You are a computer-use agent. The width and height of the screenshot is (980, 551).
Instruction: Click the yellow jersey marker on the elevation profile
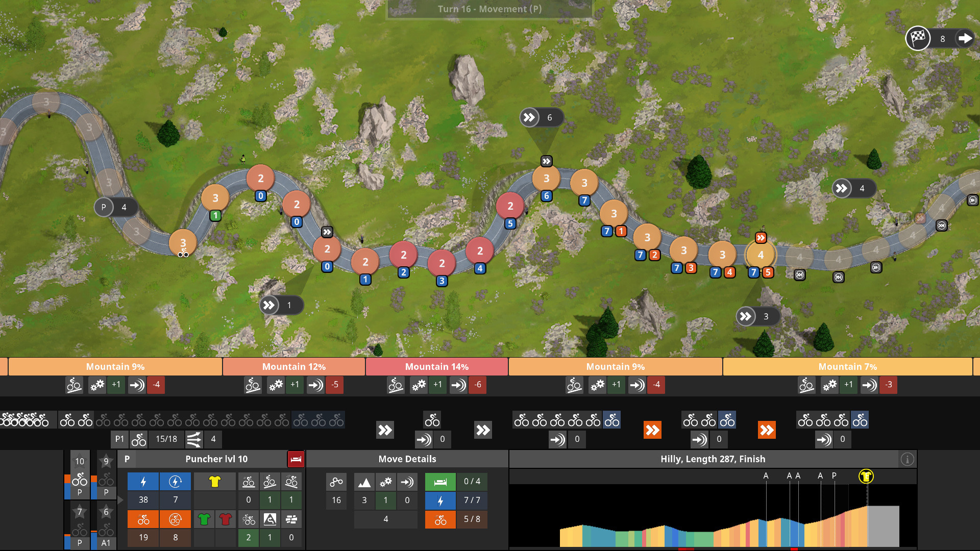[x=867, y=475]
